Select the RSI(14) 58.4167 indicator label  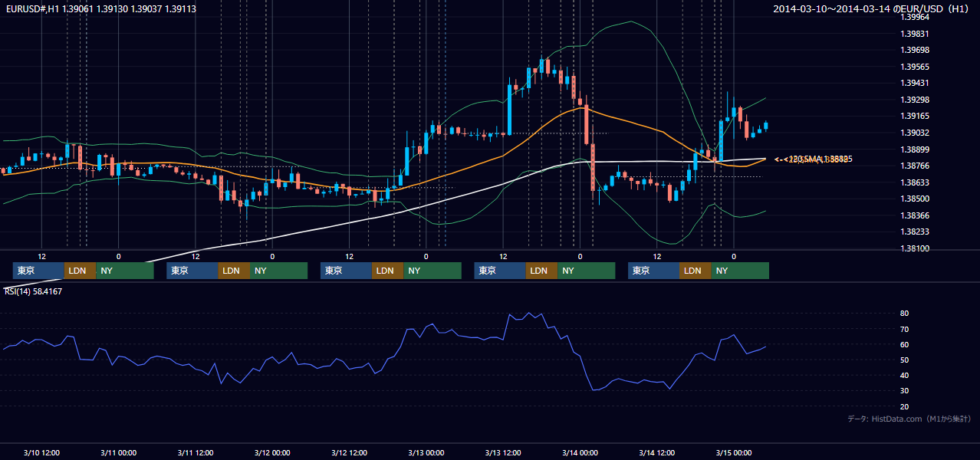(33, 291)
